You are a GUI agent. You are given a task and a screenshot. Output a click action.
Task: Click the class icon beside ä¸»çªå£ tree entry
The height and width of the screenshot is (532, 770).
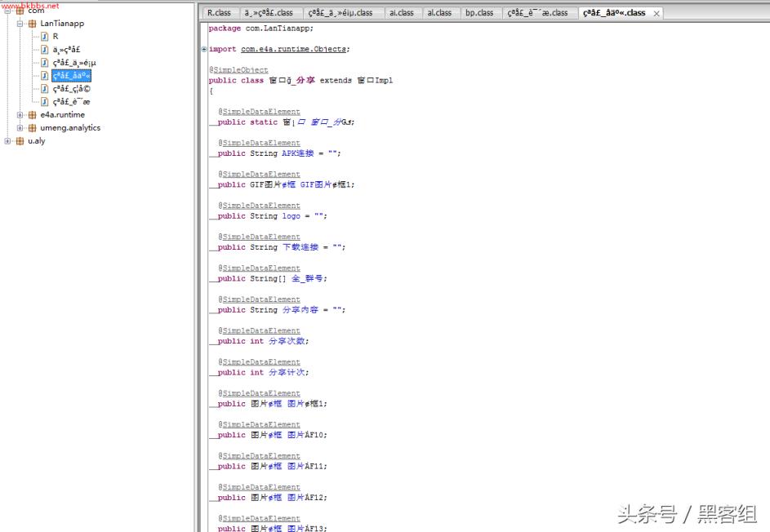click(x=45, y=50)
